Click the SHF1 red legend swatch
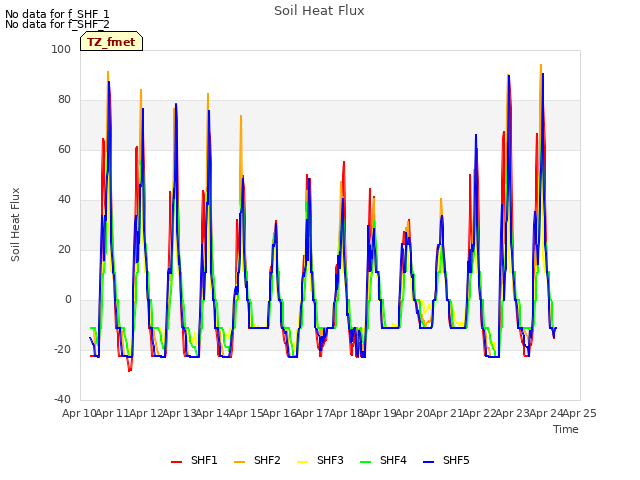Image resolution: width=640 pixels, height=480 pixels. 176,461
